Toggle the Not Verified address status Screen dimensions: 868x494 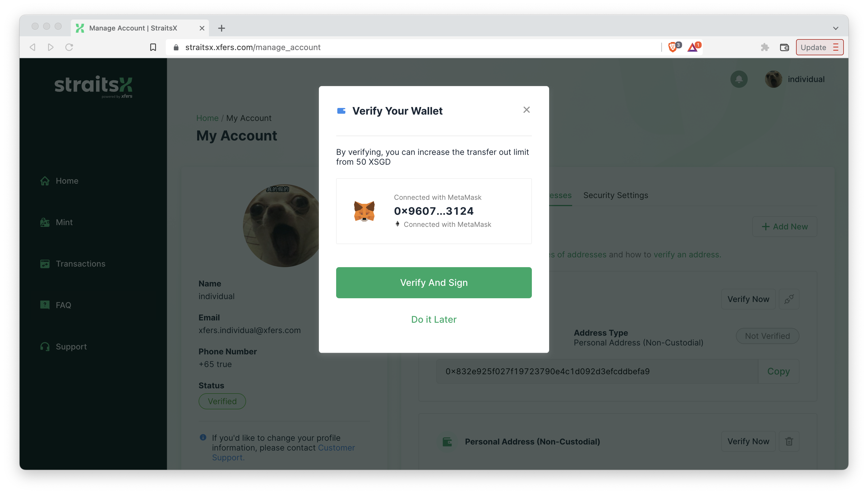[767, 336]
